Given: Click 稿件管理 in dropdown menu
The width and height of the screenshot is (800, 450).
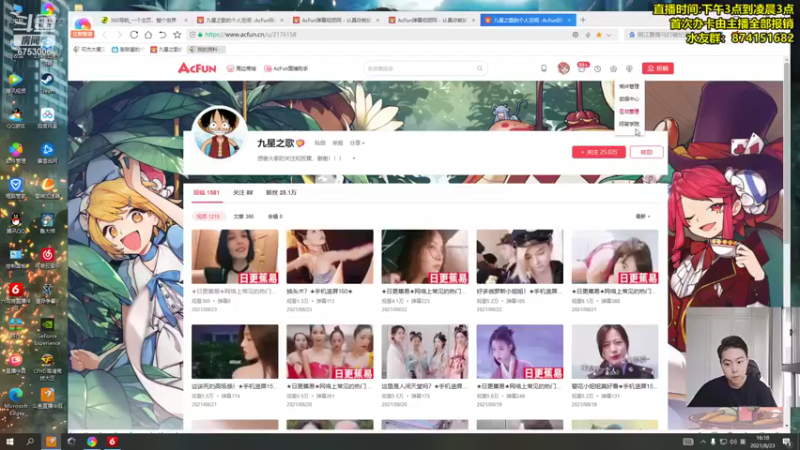Looking at the screenshot, I should pyautogui.click(x=629, y=87).
